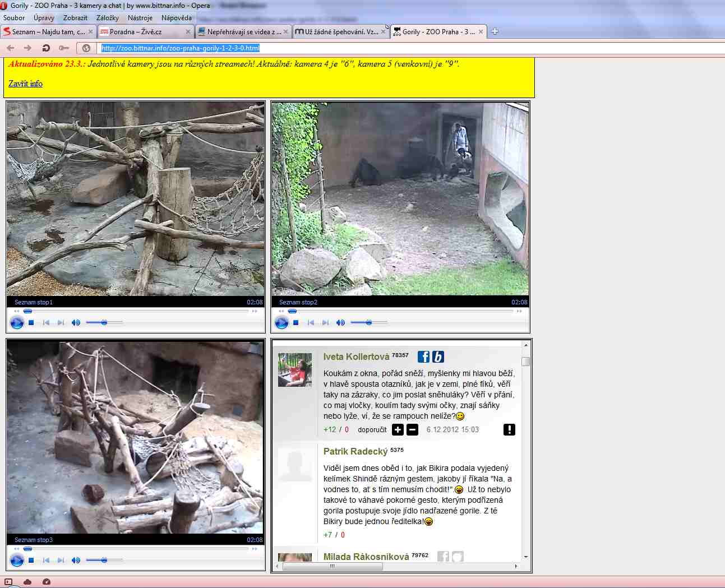Viewport: 725px width, 588px height.
Task: Open the Soubor menu
Action: pos(14,18)
